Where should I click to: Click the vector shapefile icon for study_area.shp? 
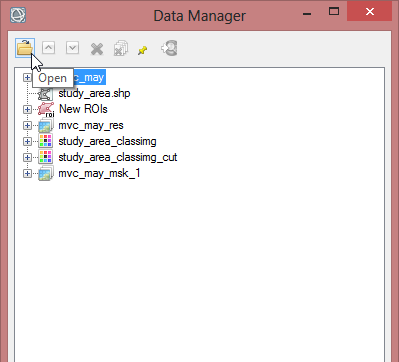pos(45,94)
